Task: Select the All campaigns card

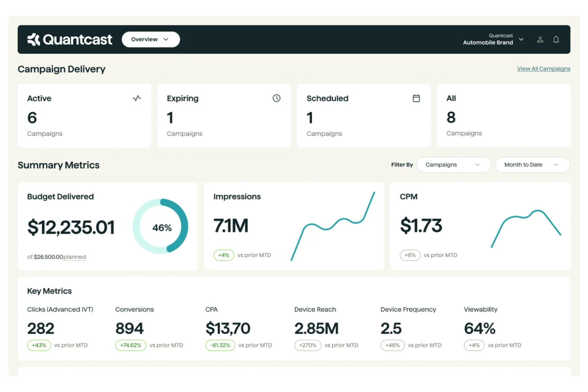Action: (x=503, y=116)
